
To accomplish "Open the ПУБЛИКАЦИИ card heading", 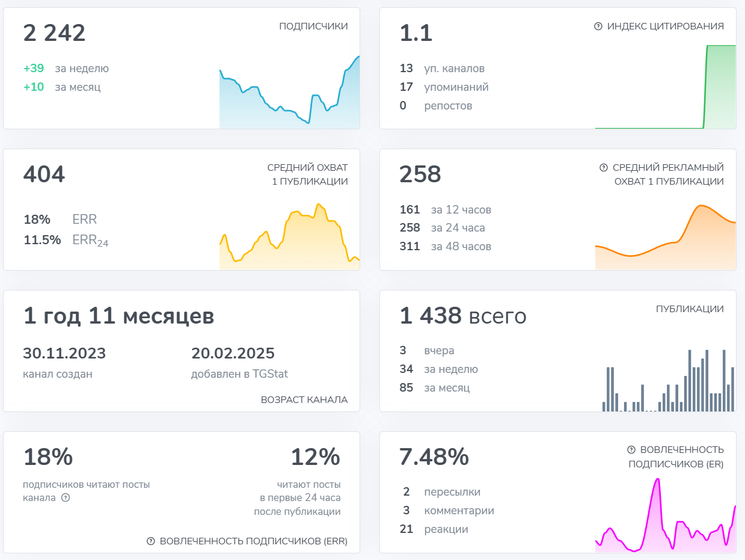I will tap(690, 309).
